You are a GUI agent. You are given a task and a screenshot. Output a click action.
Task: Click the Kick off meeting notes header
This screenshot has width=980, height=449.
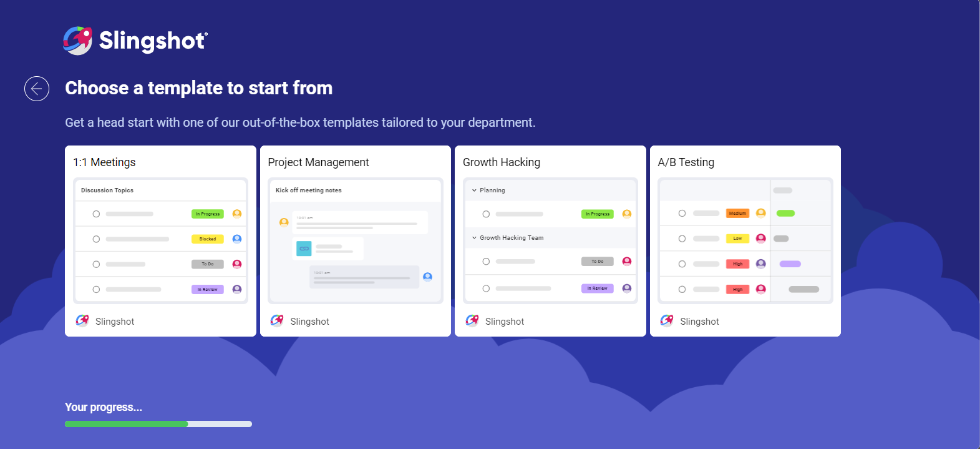click(309, 190)
